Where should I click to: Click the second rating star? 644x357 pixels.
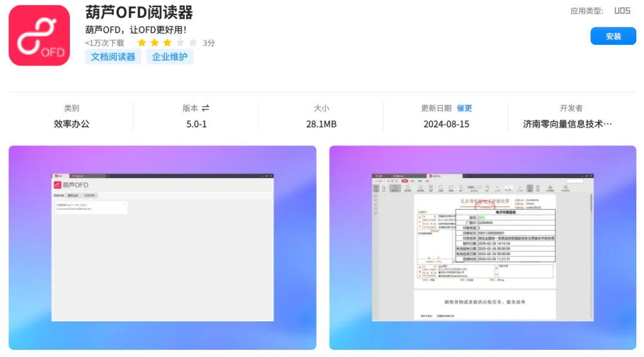click(x=154, y=43)
